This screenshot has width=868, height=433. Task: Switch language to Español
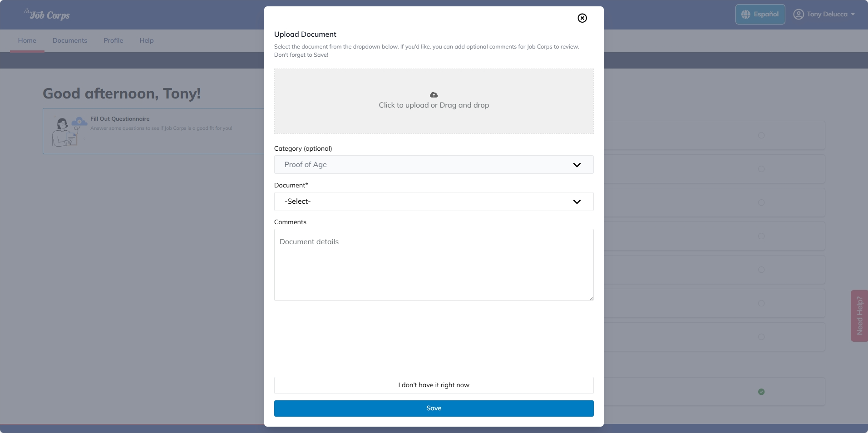click(x=760, y=15)
